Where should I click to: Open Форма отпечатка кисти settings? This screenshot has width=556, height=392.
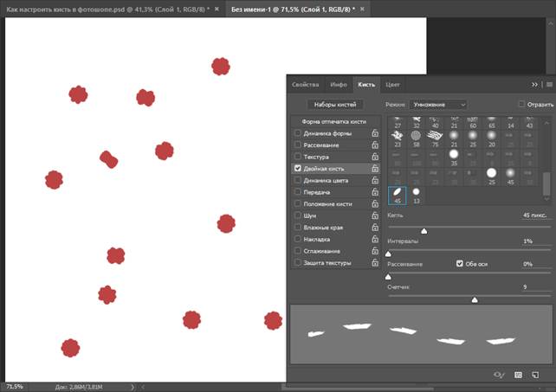tap(334, 121)
